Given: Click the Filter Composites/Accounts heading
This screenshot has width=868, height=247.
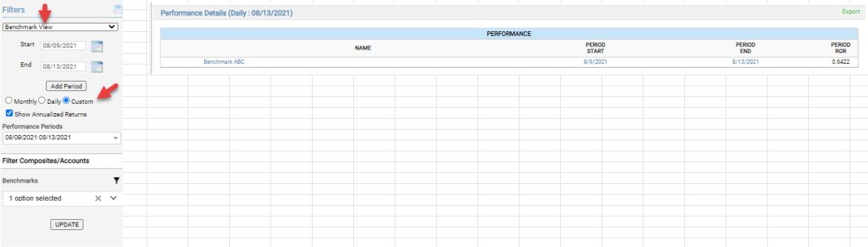Looking at the screenshot, I should tap(46, 161).
